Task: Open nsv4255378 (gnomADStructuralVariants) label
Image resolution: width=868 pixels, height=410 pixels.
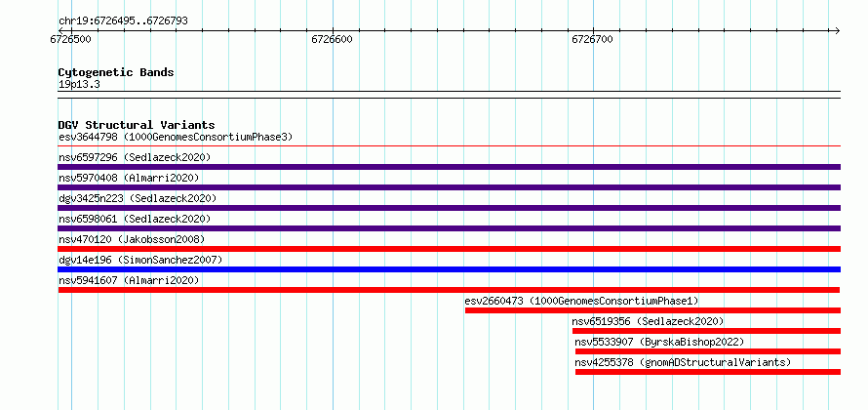Action: (x=683, y=362)
